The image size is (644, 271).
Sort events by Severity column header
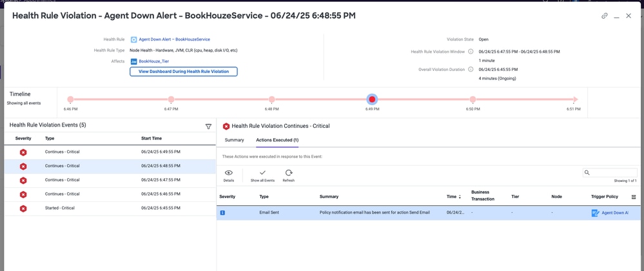coord(23,139)
